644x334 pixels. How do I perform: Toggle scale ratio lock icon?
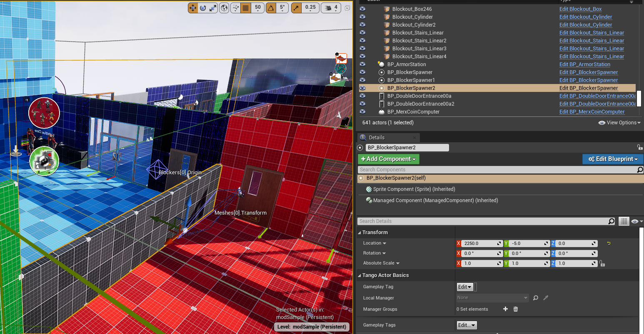pos(602,263)
